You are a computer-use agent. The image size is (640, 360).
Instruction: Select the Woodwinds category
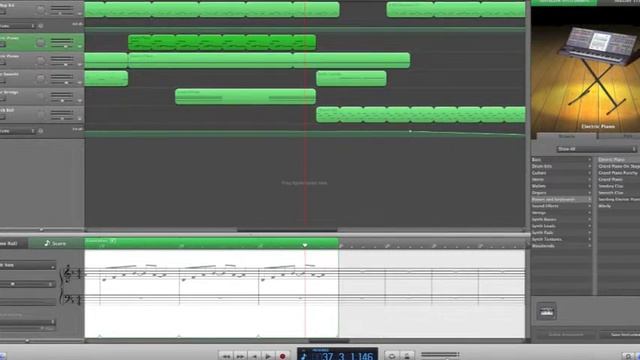[x=561, y=246]
